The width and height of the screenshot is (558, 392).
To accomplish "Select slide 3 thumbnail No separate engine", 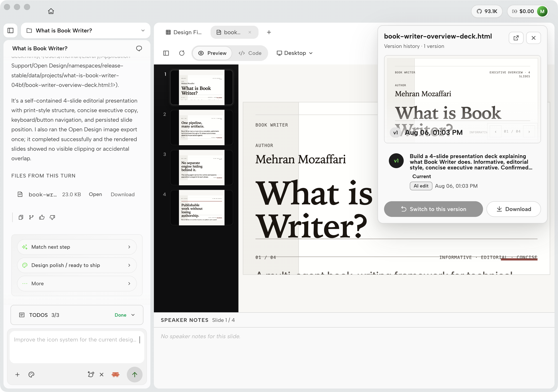I will 201,167.
